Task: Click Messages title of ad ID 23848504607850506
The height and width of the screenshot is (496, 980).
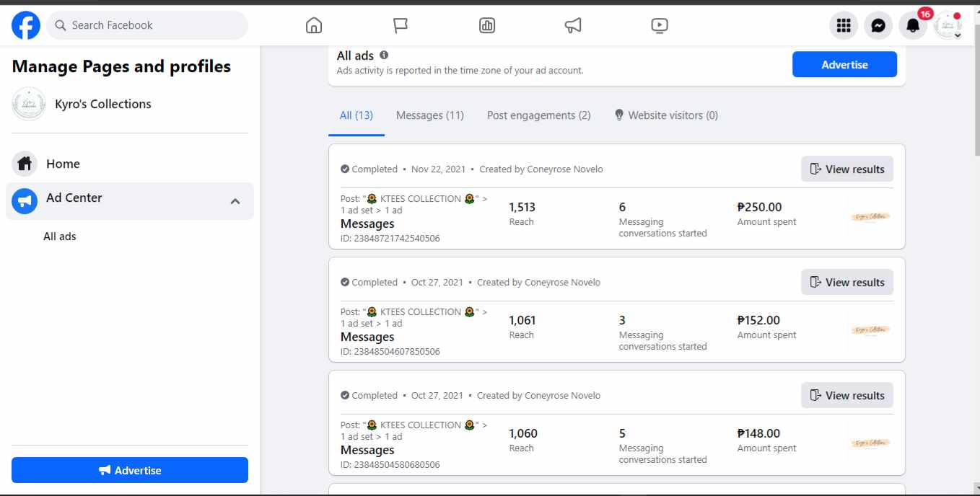Action: 367,337
